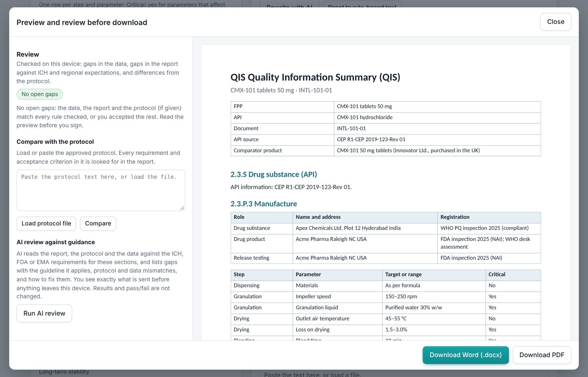The image size is (588, 377).
Task: Click the Document row label cell
Action: pyautogui.click(x=282, y=129)
